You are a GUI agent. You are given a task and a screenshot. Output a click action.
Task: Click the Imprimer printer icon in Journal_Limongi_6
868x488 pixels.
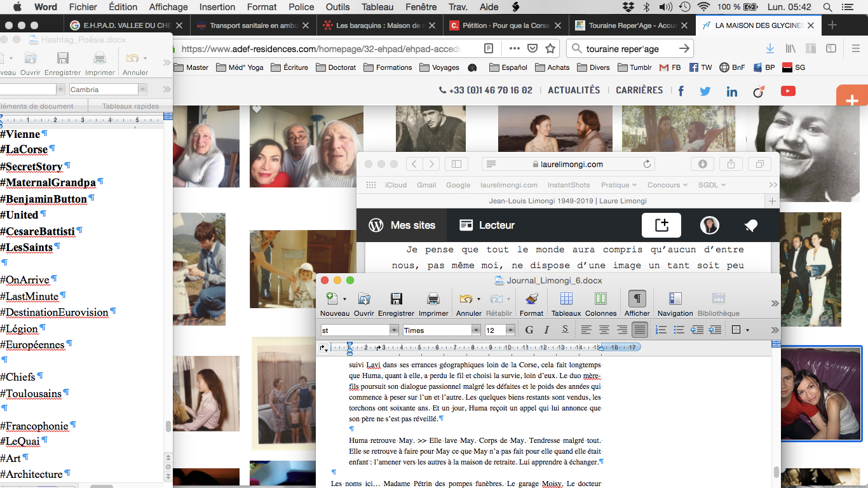[x=433, y=299]
